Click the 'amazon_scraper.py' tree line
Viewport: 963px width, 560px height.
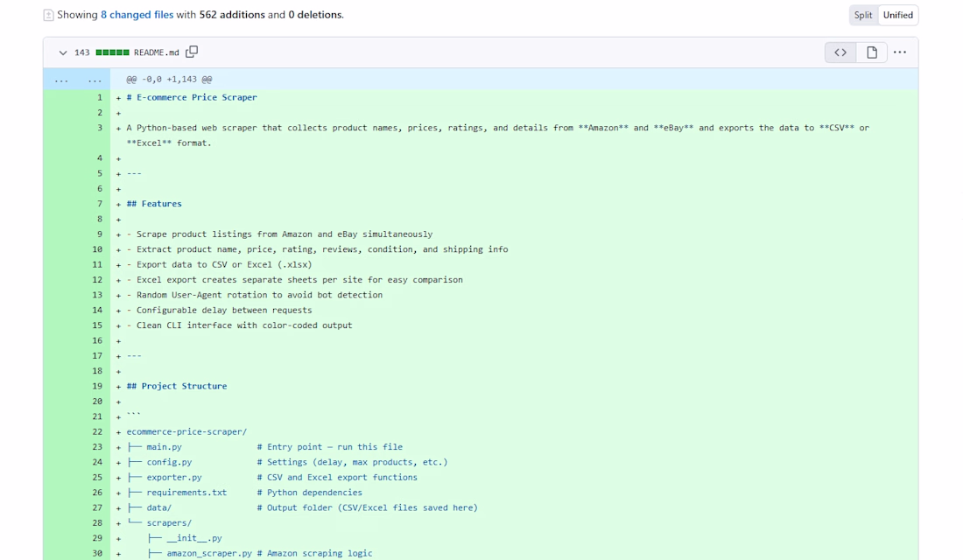tap(260, 553)
